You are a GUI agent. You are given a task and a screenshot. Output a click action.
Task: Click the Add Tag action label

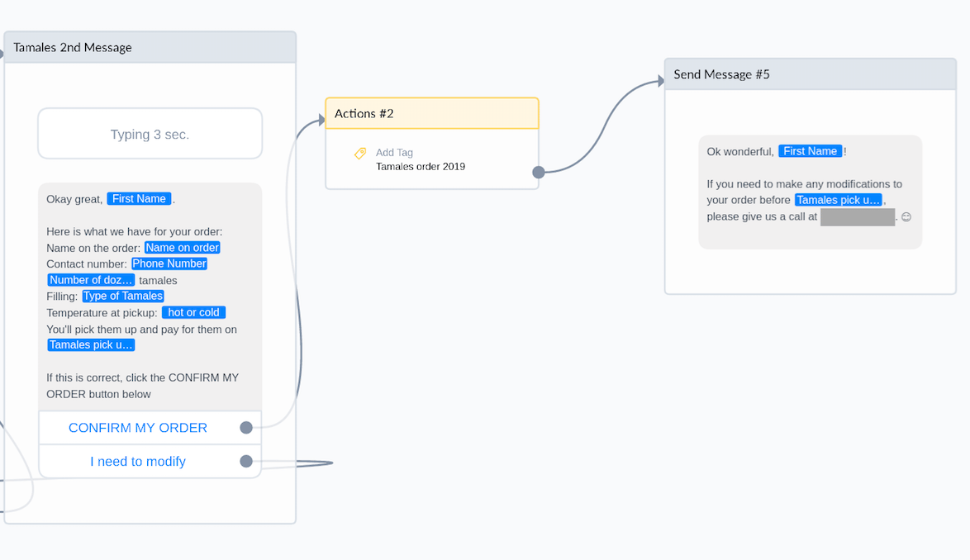(395, 153)
